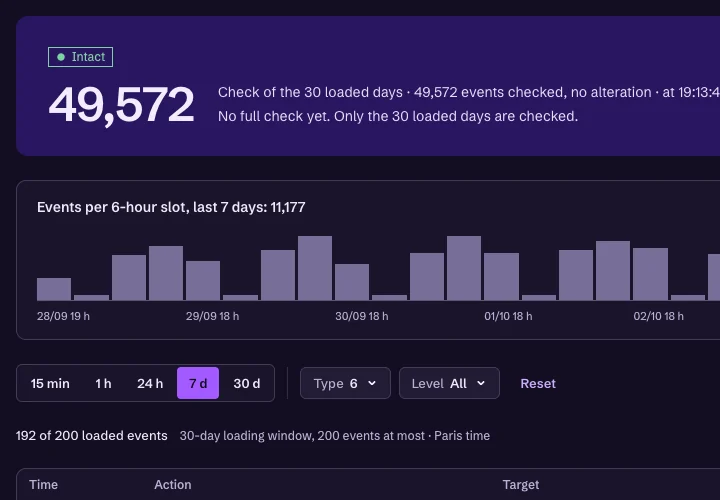Click the 30-day loading window note
The image size is (720, 500).
[335, 436]
